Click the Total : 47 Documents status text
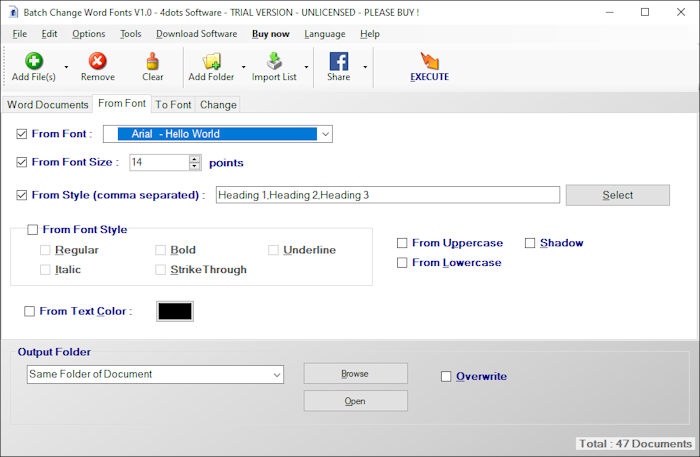 point(635,444)
